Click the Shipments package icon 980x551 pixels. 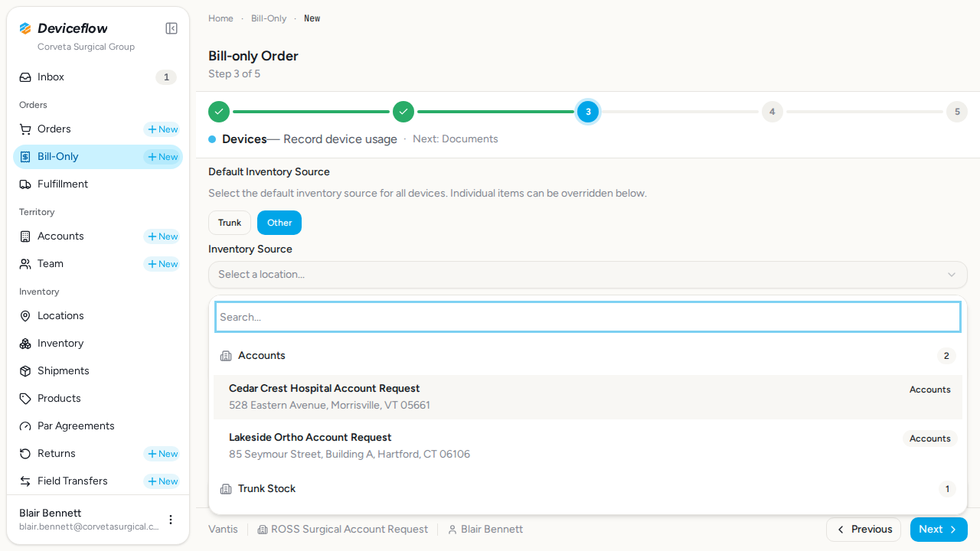pos(25,371)
